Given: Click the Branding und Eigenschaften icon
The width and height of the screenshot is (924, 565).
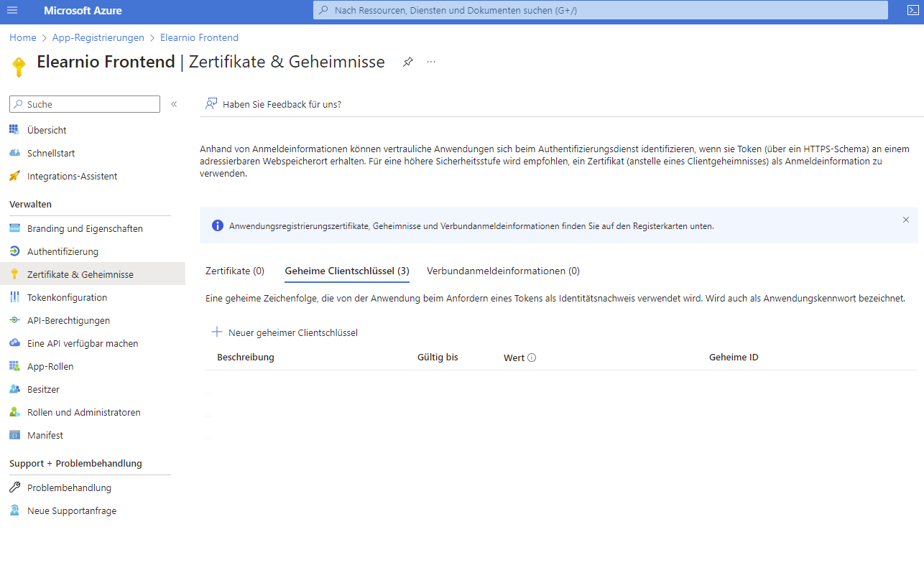Looking at the screenshot, I should (14, 228).
